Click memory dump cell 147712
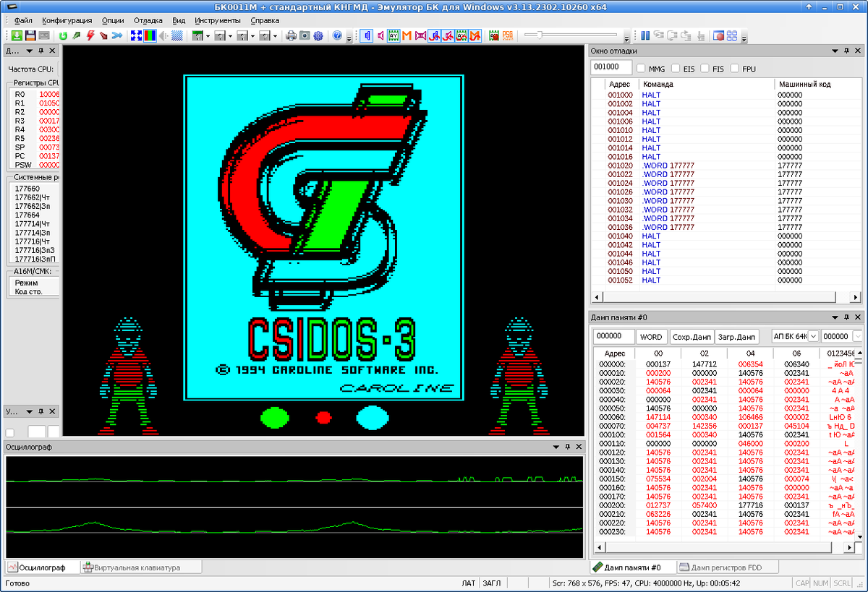868x592 pixels. coord(705,364)
